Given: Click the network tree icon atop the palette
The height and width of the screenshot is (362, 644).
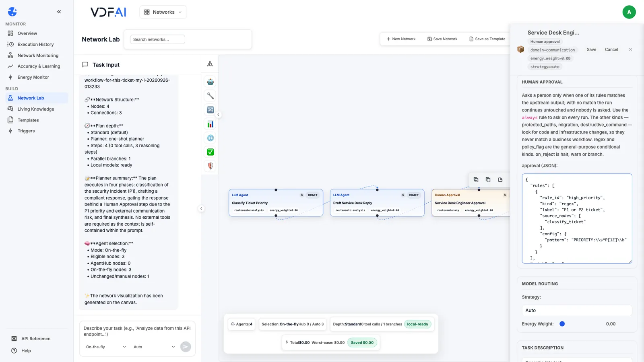Looking at the screenshot, I should (210, 64).
